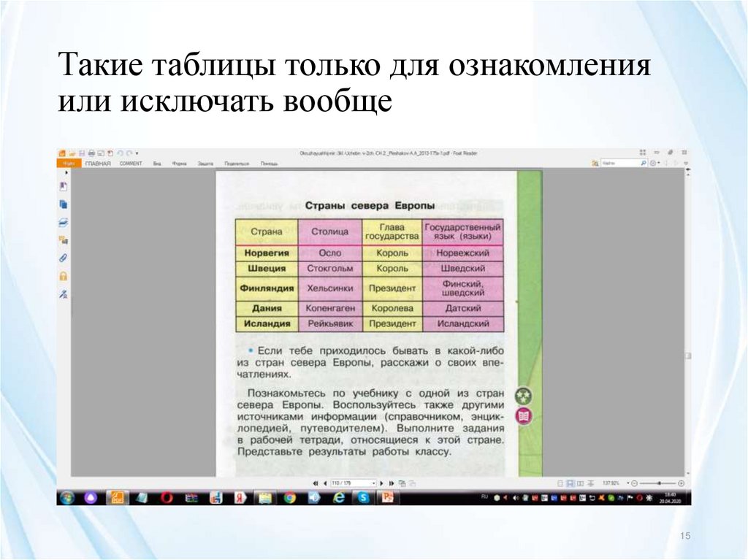The height and width of the screenshot is (560, 748).
Task: Open the Pages thumbnails panel in sidebar
Action: click(x=64, y=204)
